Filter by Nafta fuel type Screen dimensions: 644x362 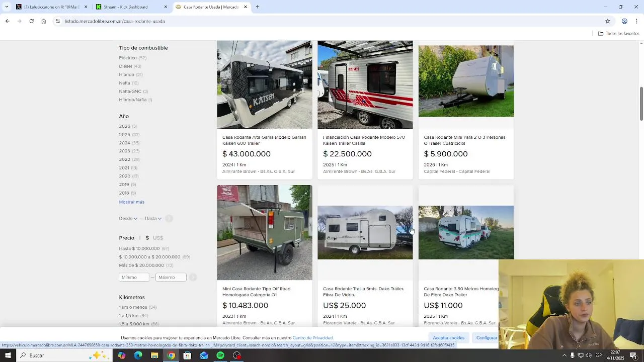tap(128, 83)
